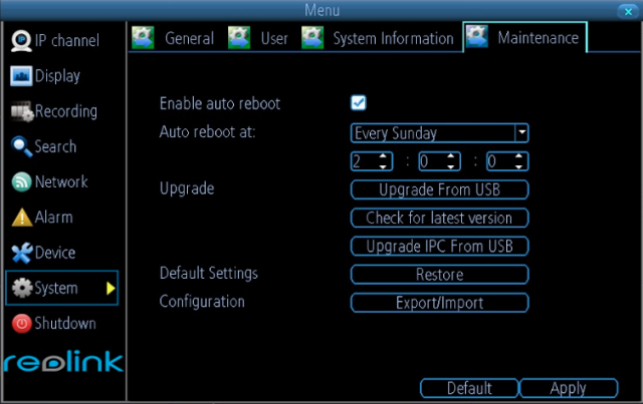Image resolution: width=643 pixels, height=404 pixels.
Task: Open the Alarm warning triangle icon
Action: tap(21, 218)
